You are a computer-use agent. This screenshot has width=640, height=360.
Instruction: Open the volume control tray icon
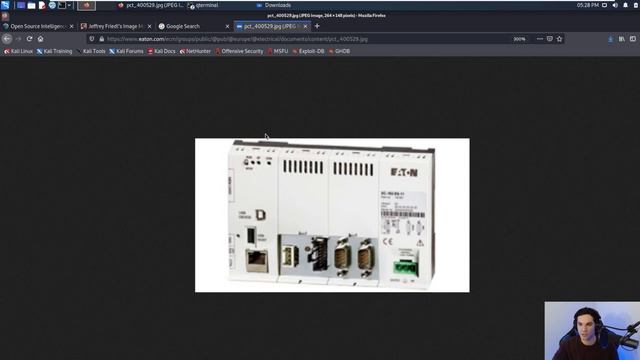coord(615,5)
